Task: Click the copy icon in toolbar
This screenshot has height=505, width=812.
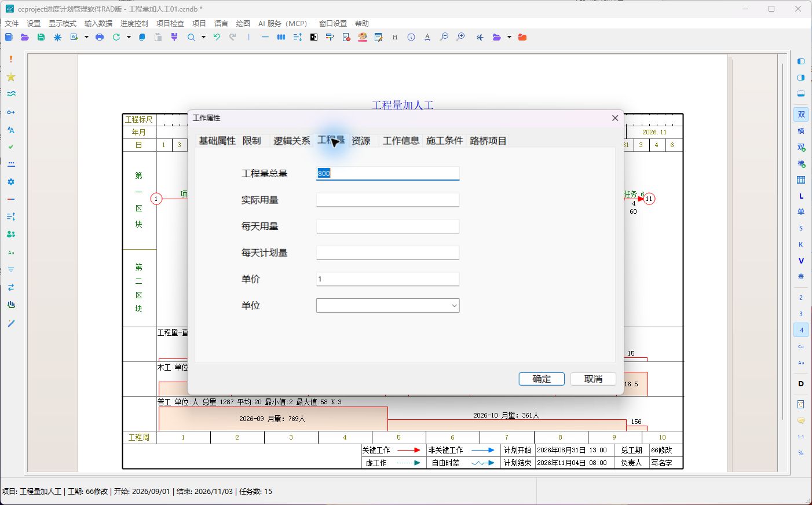Action: pos(142,37)
